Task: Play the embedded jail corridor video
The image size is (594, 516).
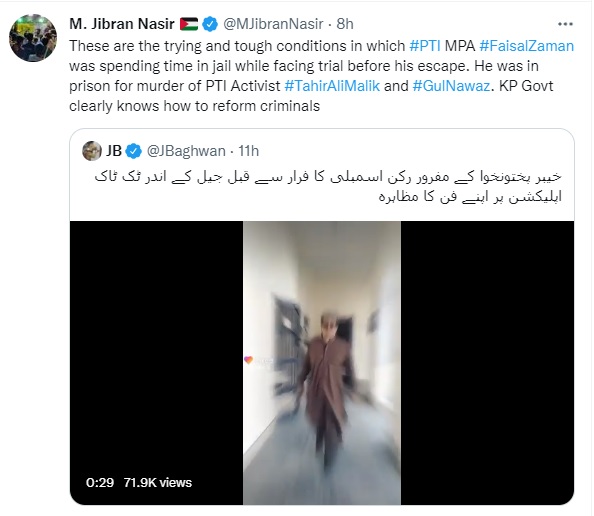Action: (322, 363)
